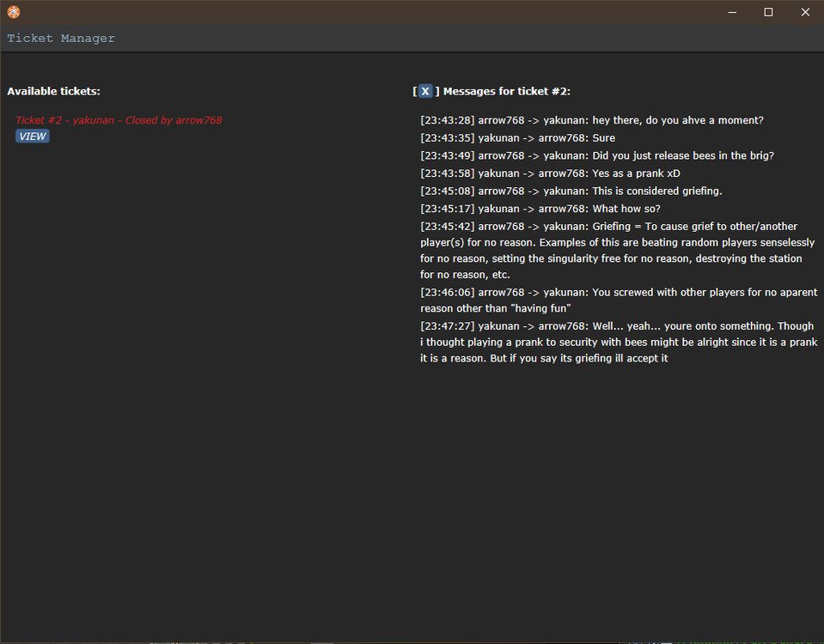The width and height of the screenshot is (824, 644).
Task: Click the "do you ahve a moment?" message
Action: (591, 120)
